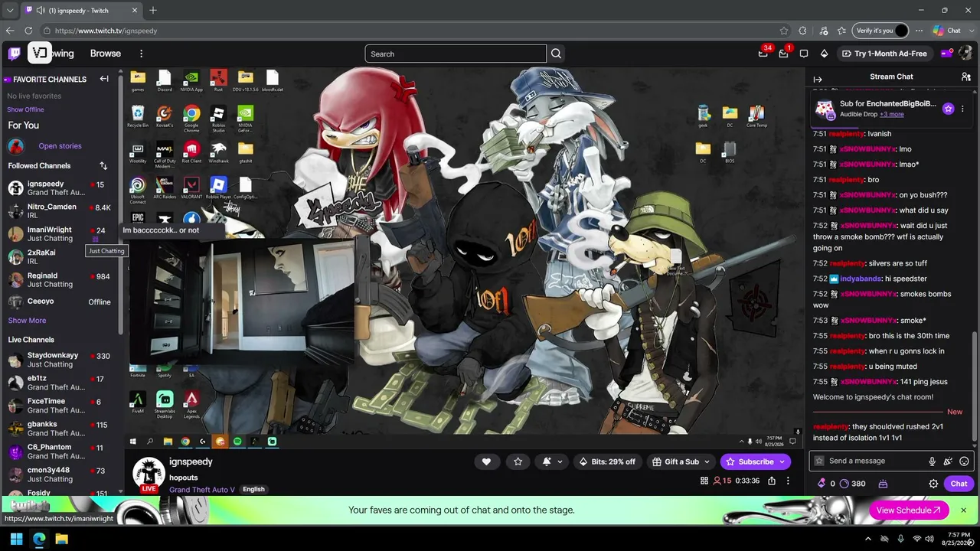
Task: Open the user avatar menu
Action: [965, 53]
